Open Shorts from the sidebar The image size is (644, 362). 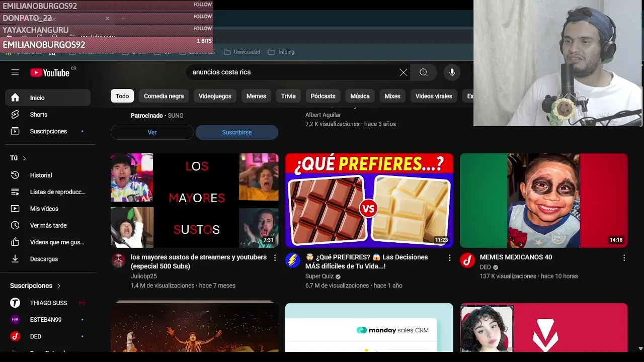pyautogui.click(x=48, y=115)
